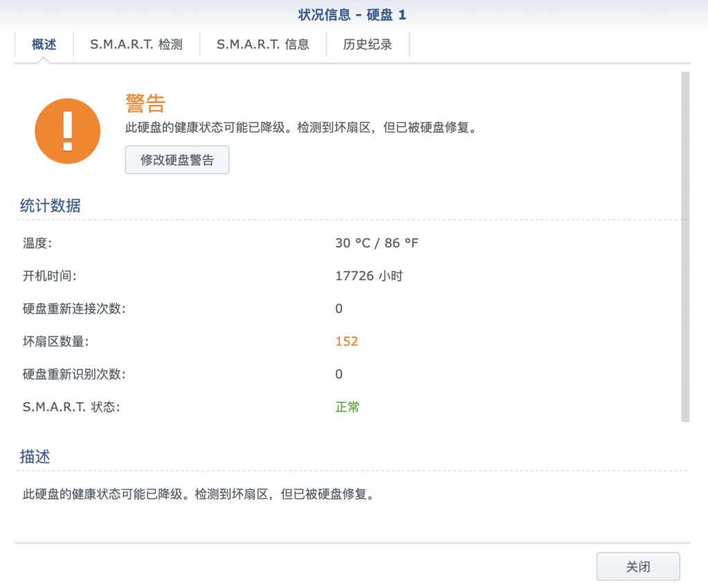The width and height of the screenshot is (708, 588).
Task: Select the S.M.A.R.T. 信息 tab
Action: coord(263,45)
